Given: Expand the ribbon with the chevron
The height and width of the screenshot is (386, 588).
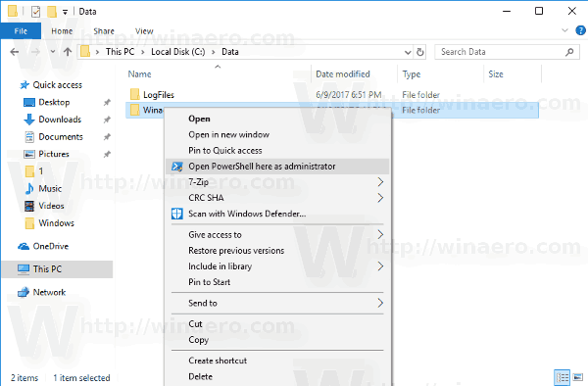Looking at the screenshot, I should pyautogui.click(x=564, y=30).
